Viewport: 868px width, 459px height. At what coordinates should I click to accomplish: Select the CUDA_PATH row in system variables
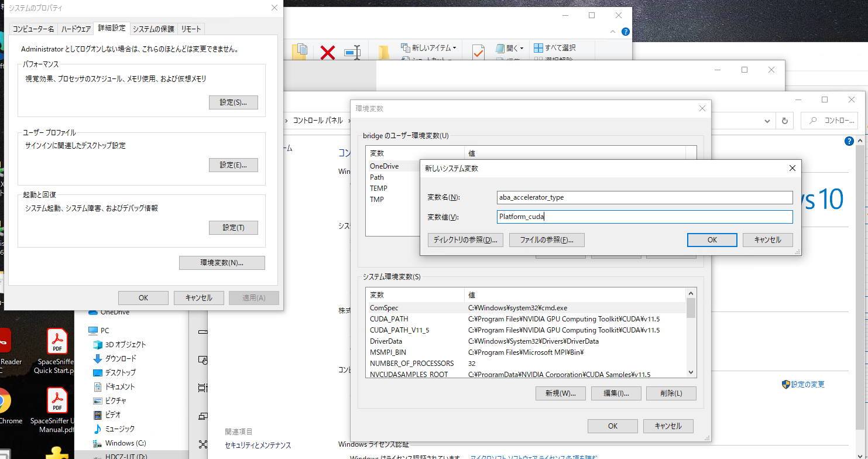click(389, 319)
